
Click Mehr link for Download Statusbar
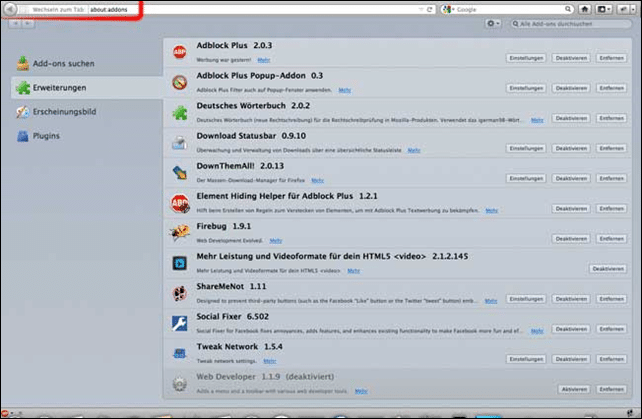tap(414, 150)
